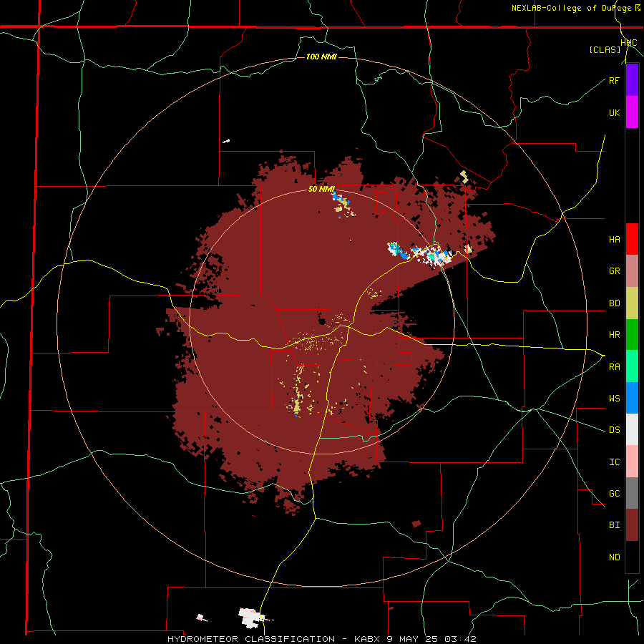Click the WS legend label
Screen dimensions: 644x644
(615, 399)
